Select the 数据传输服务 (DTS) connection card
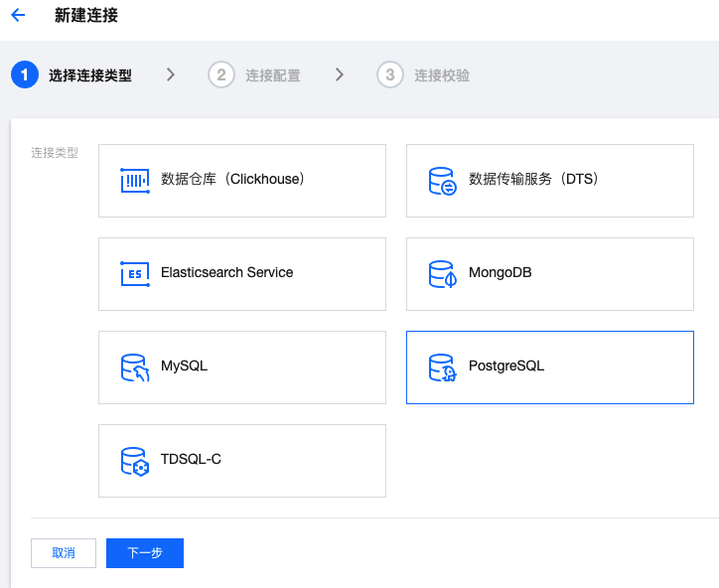Screen dimensions: 719x588 click(550, 181)
